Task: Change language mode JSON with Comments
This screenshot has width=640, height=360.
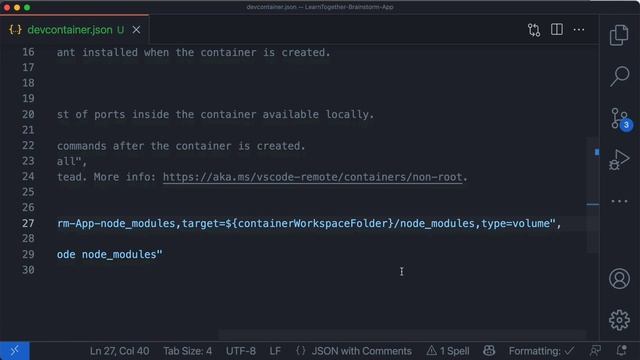Action: coord(362,351)
